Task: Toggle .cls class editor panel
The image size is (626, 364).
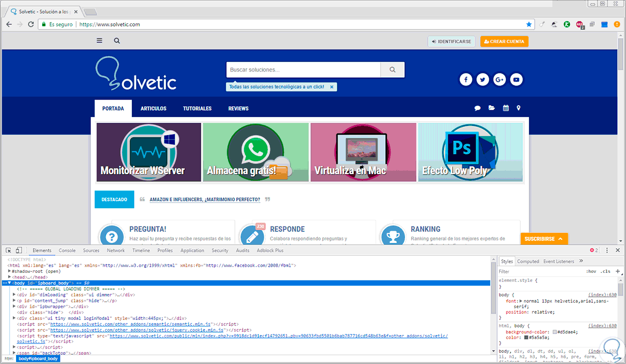Action: pos(605,271)
